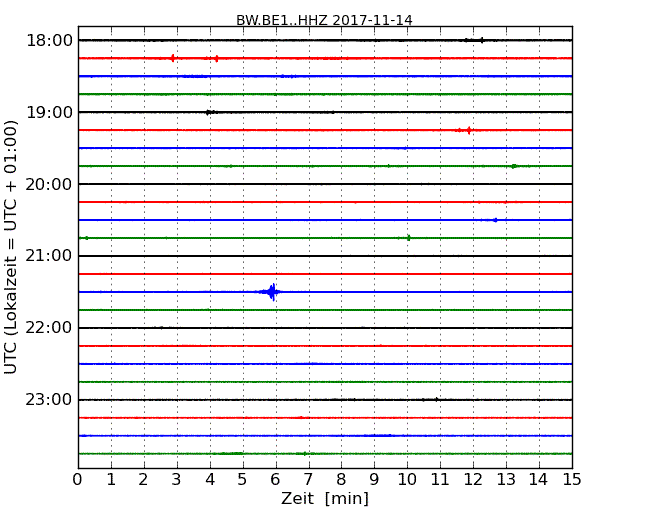Click the 23:00 time label

pyautogui.click(x=49, y=400)
